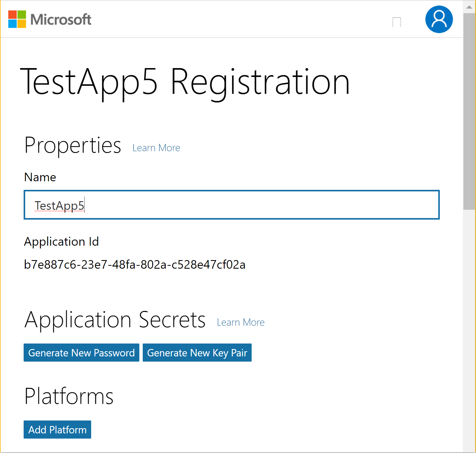Click the Add Platform button
Viewport: 476px width, 453px height.
point(57,429)
